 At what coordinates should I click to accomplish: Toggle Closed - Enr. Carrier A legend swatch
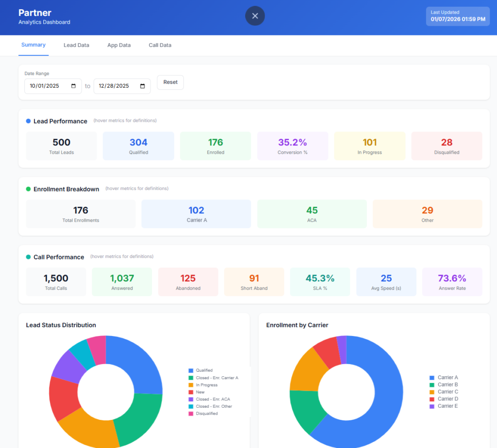191,378
